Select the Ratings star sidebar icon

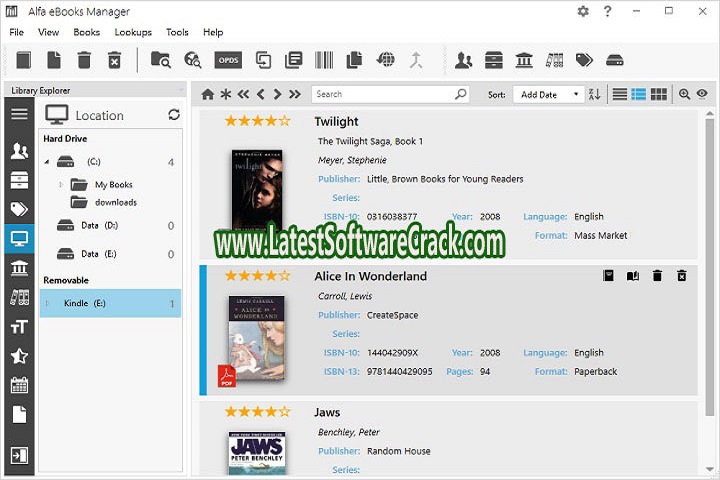tap(19, 356)
